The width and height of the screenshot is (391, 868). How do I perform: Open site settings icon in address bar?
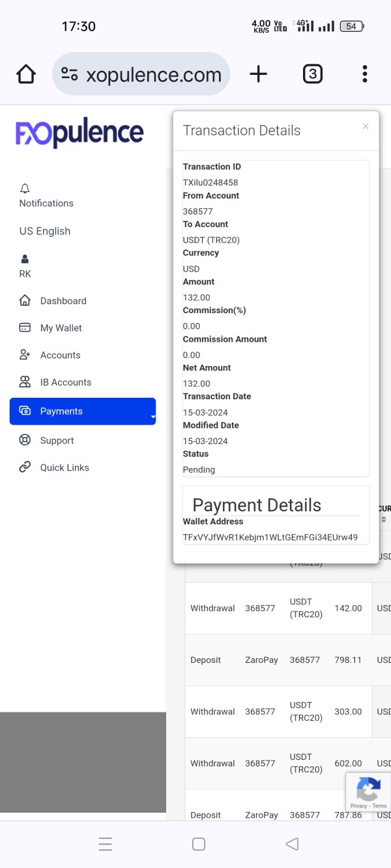[69, 74]
